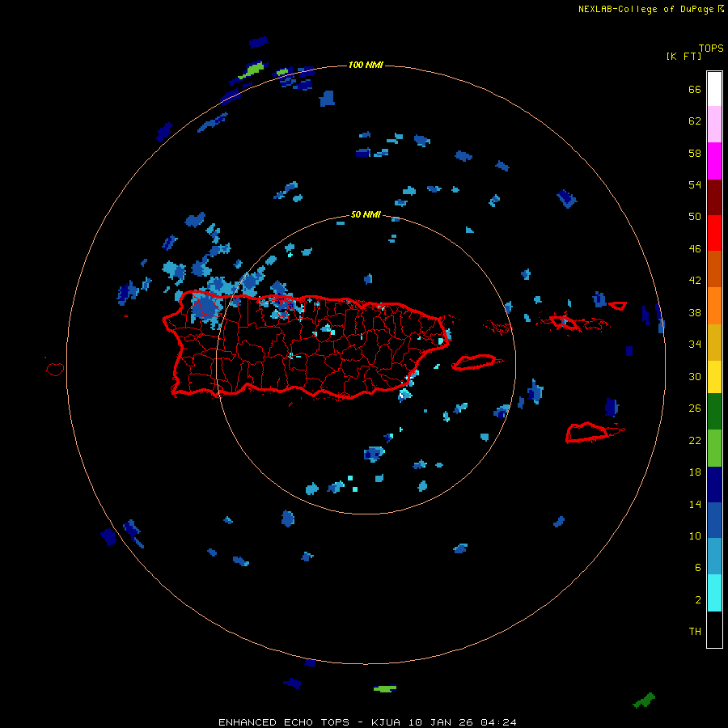728x728 pixels.
Task: Pick the magenta legend color band
Action: click(x=714, y=161)
